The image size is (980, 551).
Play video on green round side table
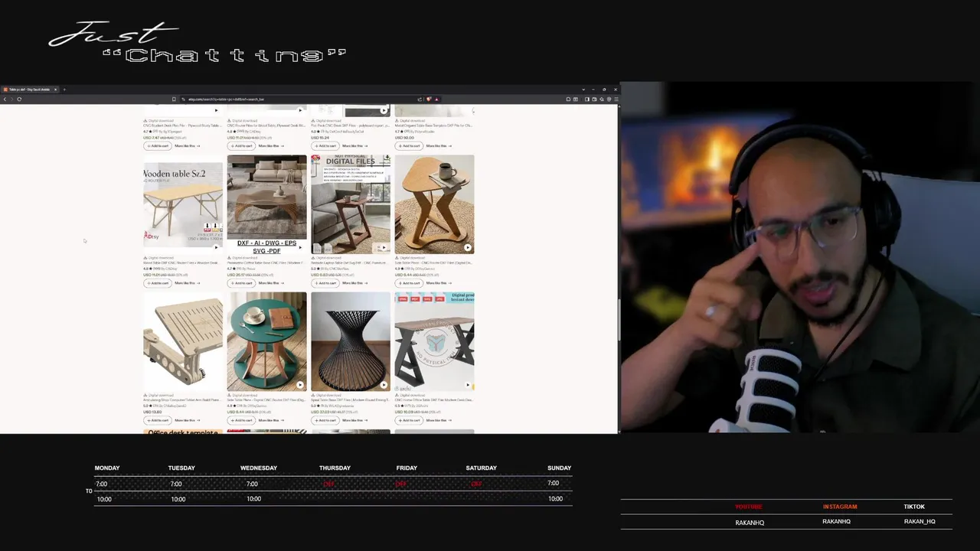(x=300, y=385)
